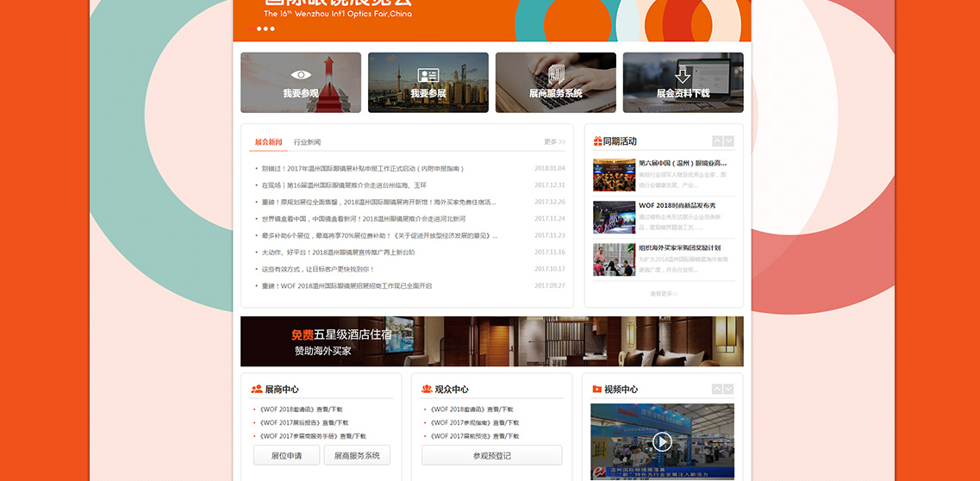Click the ID card icon on 我要参展
The height and width of the screenshot is (481, 980).
coord(428,75)
